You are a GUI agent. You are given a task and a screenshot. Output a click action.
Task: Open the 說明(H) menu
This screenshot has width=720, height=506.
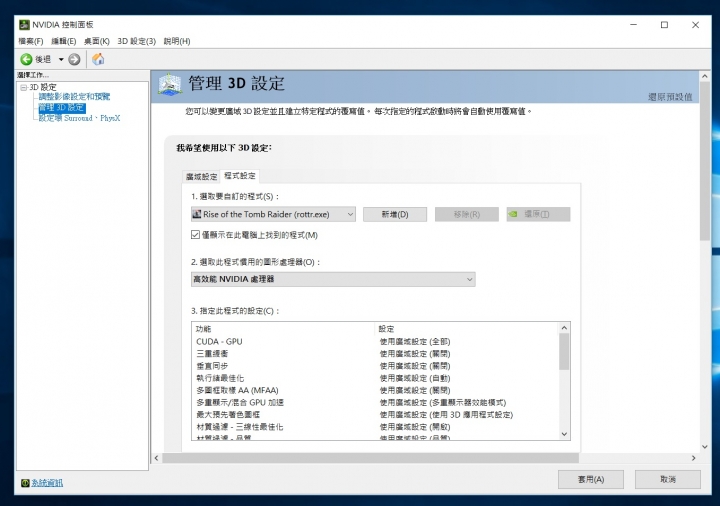coord(177,41)
